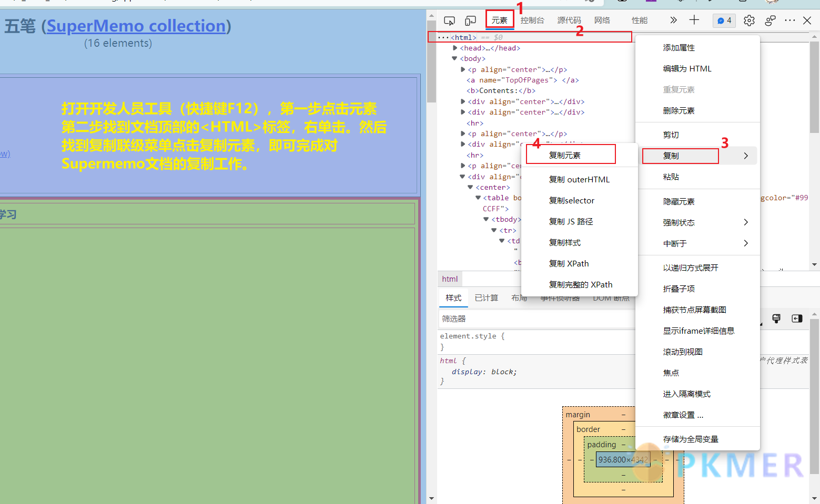
Task: Open the SuperMemo collection link
Action: click(x=136, y=26)
